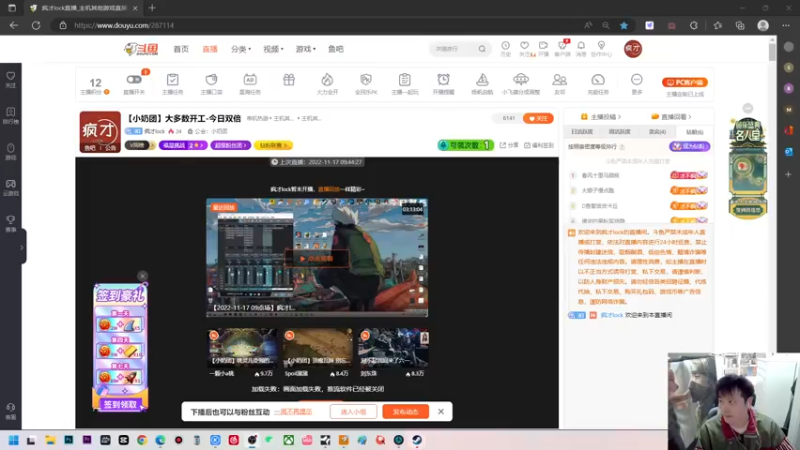This screenshot has width=800, height=450.
Task: Open the user avatar in page header
Action: [633, 49]
